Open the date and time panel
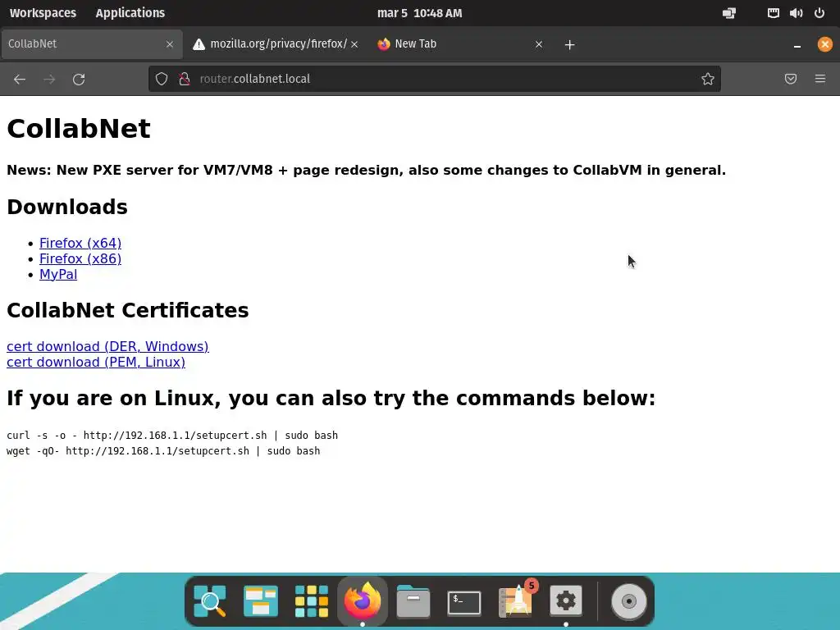Viewport: 840px width, 630px height. [x=419, y=13]
